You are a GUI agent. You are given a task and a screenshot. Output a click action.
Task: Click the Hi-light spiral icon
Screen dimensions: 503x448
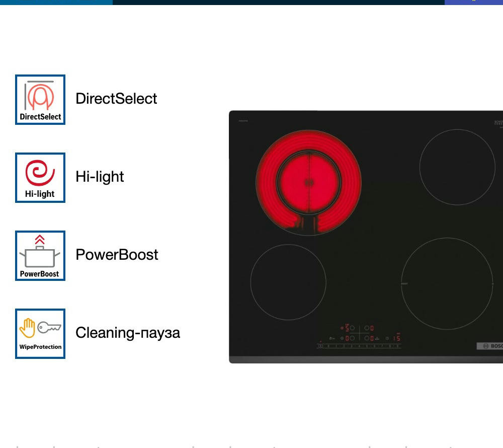(x=40, y=178)
